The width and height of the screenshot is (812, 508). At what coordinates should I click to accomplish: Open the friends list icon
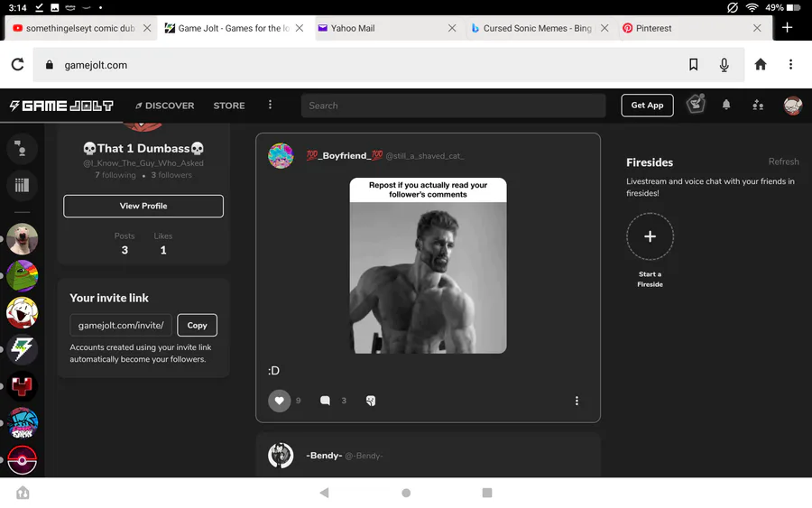click(758, 106)
